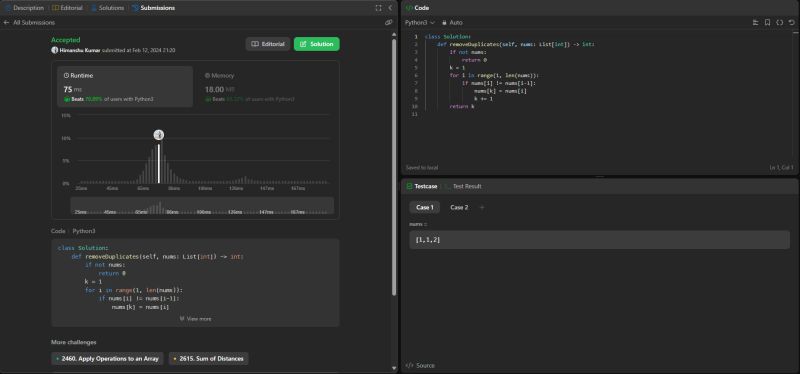Click the bookmark icon in editor toolbar
Screen dimensions: 800x374
[767, 22]
